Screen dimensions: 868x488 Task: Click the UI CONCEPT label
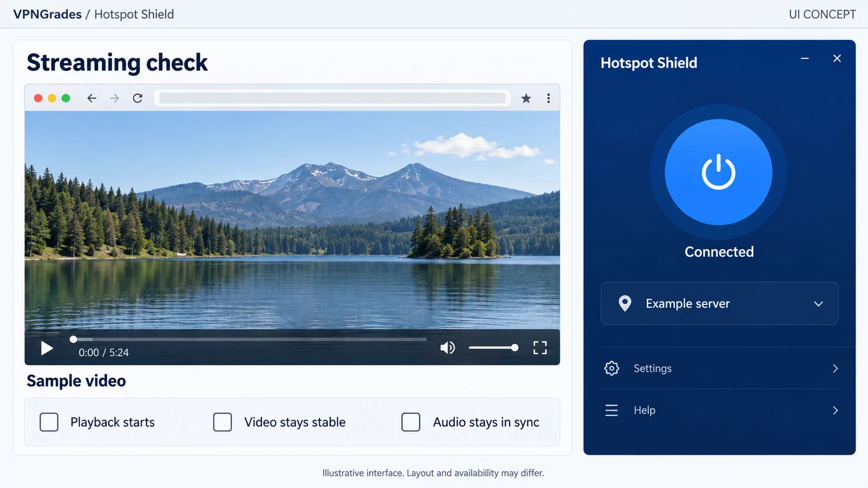(822, 14)
